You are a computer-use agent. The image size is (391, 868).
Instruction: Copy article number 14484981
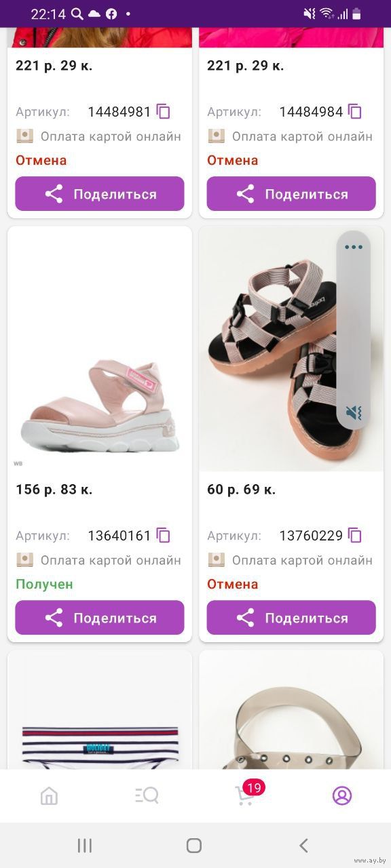[x=164, y=111]
